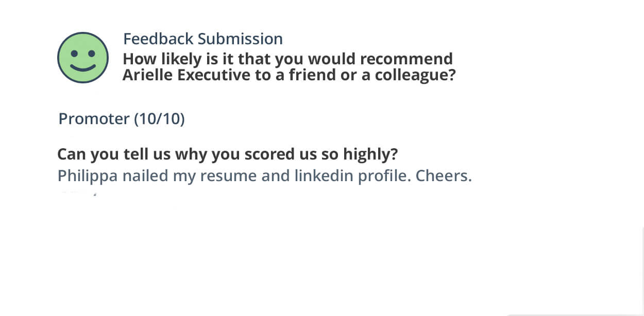Click the word 'profile.' in the response

[385, 176]
